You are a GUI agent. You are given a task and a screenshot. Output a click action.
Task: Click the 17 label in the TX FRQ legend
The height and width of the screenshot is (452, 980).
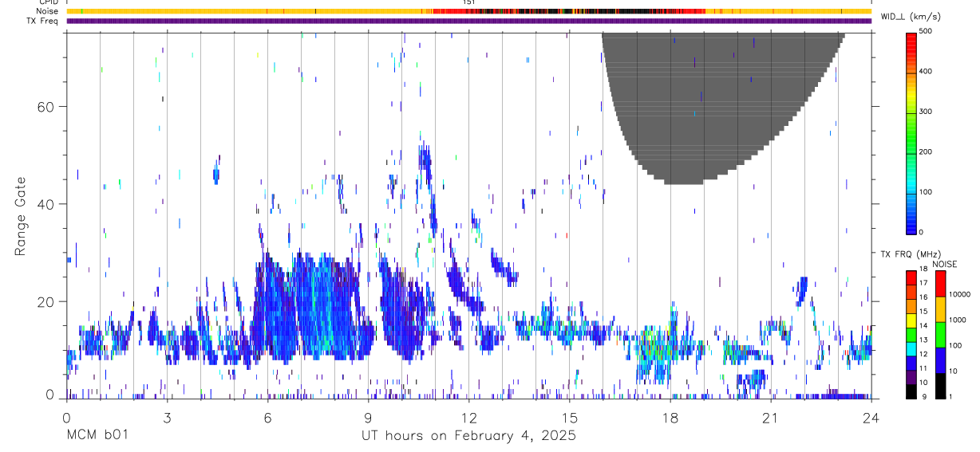[x=923, y=283]
